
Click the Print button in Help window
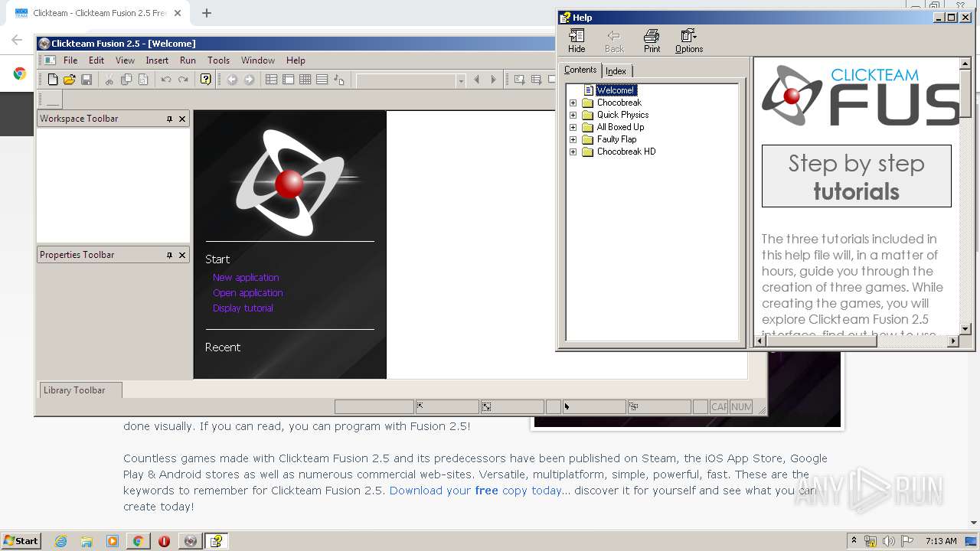point(652,41)
